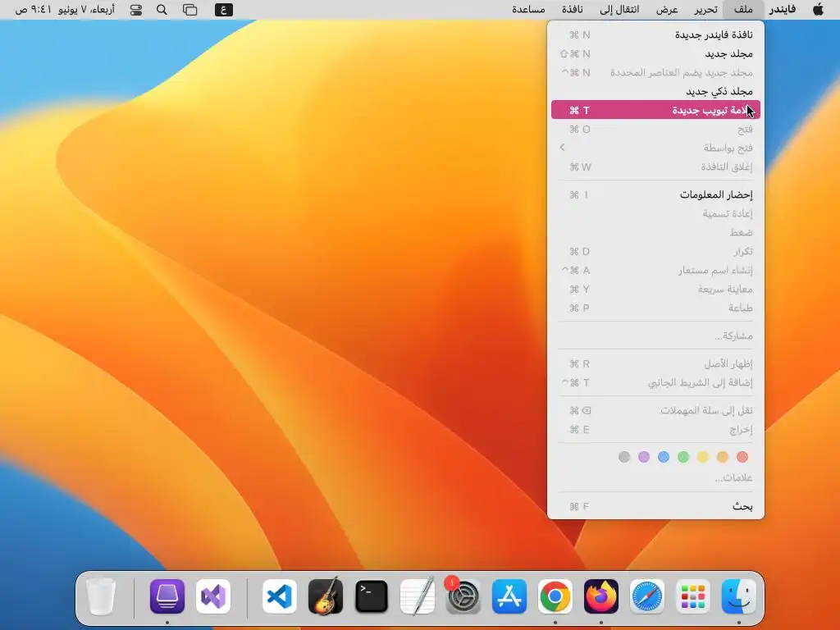Image resolution: width=840 pixels, height=630 pixels.
Task: Choose مجلد جديد menu item
Action: pyautogui.click(x=655, y=53)
